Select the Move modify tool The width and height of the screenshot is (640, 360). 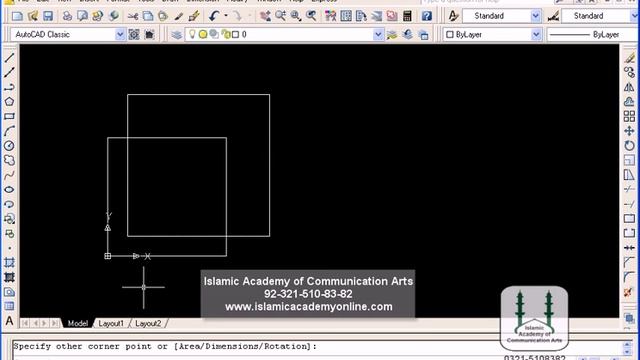pos(629,131)
